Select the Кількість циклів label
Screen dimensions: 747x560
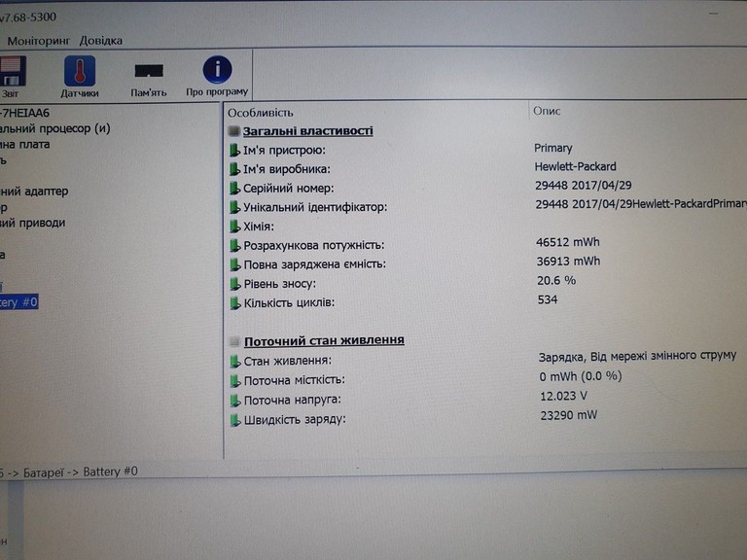pyautogui.click(x=289, y=303)
